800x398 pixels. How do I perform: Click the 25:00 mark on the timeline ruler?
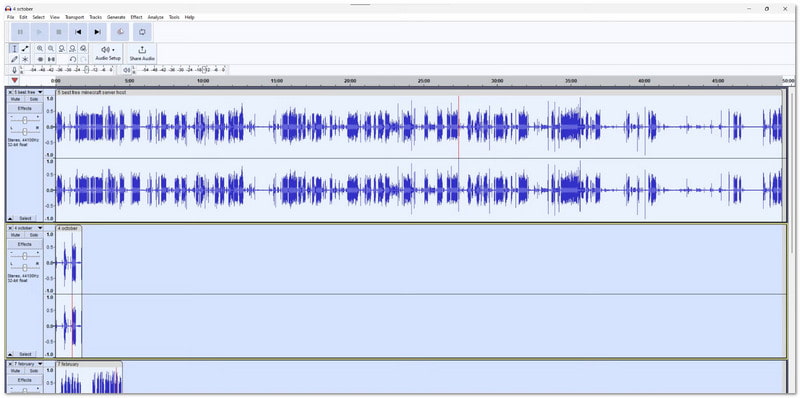pyautogui.click(x=423, y=81)
